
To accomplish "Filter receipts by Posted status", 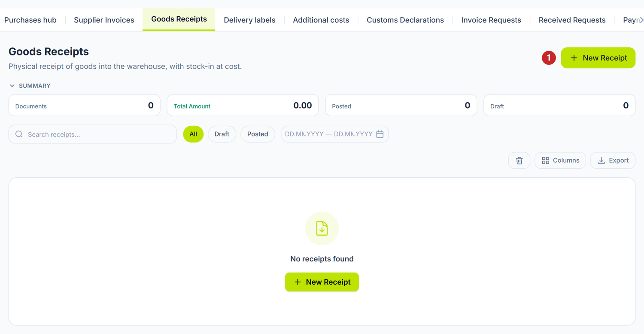I will [258, 134].
